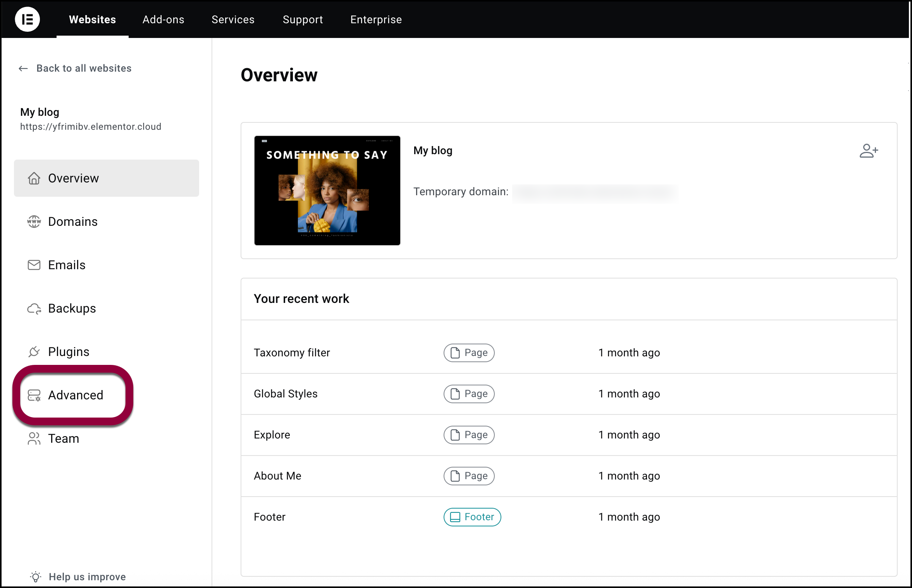This screenshot has width=912, height=588.
Task: Click the Emails envelope icon
Action: click(34, 265)
